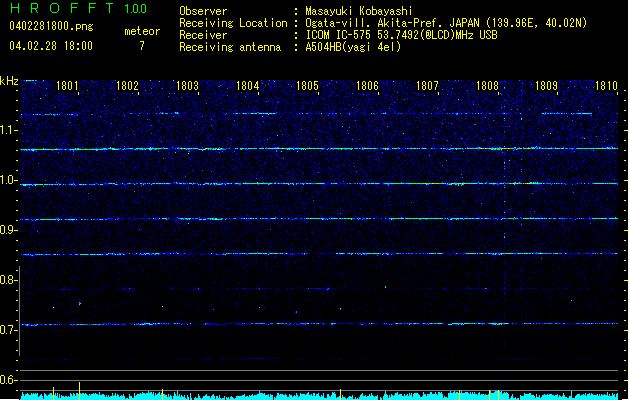Click the 0.7 frequency axis label
Screen dimensions: 629x400
tap(8, 329)
